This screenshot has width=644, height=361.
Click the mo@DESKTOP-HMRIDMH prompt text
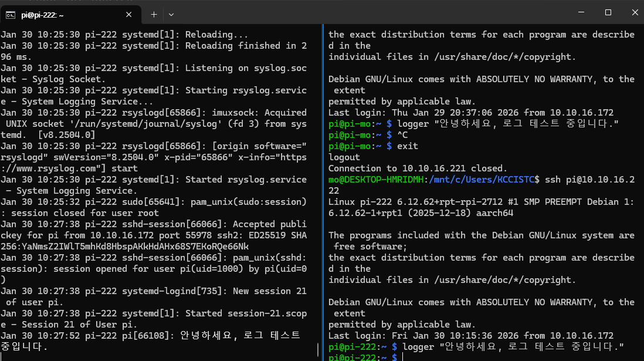tap(376, 180)
